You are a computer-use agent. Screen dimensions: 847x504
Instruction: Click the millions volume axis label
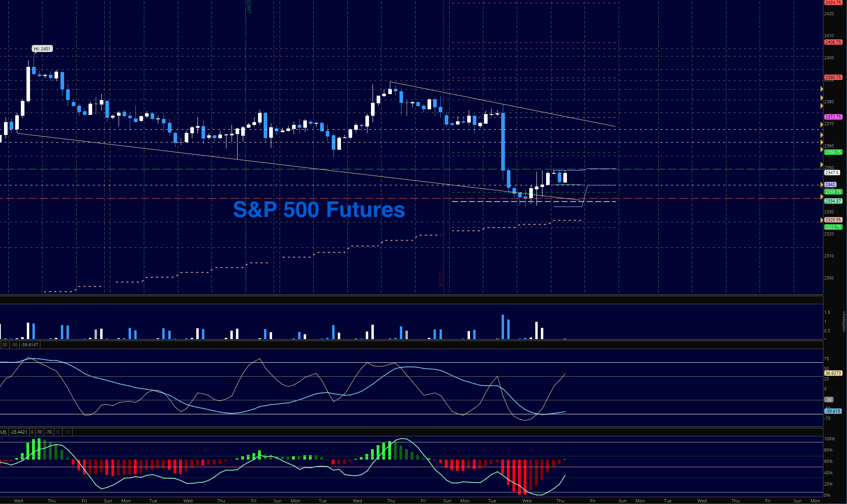(x=843, y=321)
